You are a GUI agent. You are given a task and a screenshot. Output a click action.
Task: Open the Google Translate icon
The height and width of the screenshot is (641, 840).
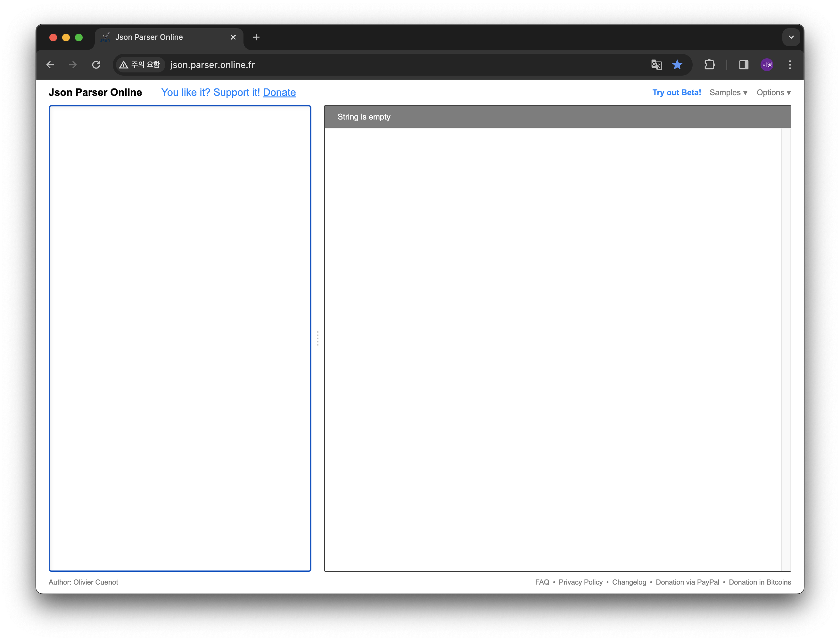[656, 65]
